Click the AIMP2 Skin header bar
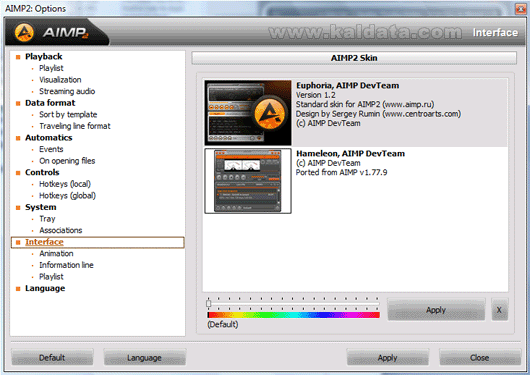 354,58
